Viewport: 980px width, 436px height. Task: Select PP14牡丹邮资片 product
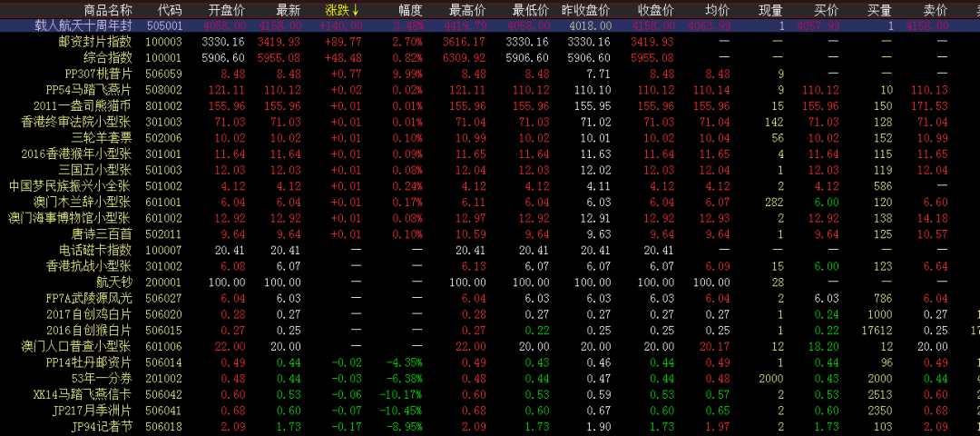click(89, 362)
